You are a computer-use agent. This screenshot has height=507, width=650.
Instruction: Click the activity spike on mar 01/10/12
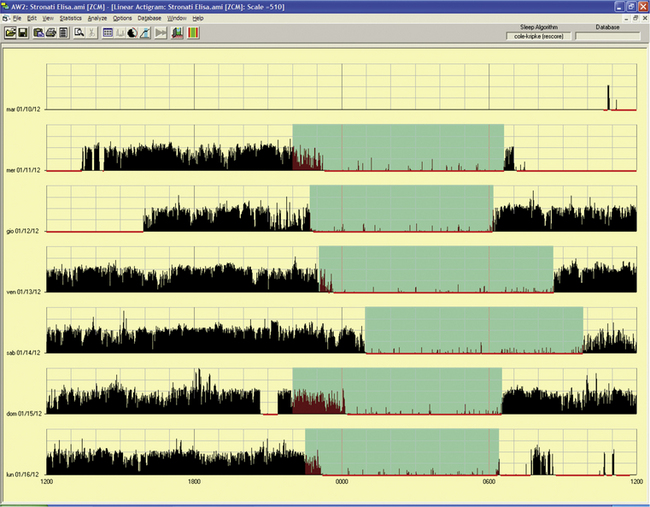(x=608, y=97)
